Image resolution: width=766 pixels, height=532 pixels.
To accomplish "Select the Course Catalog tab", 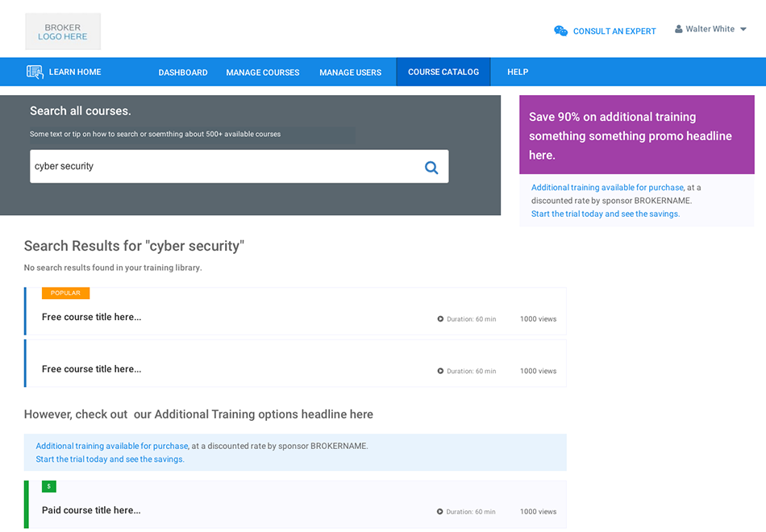I will [x=443, y=72].
